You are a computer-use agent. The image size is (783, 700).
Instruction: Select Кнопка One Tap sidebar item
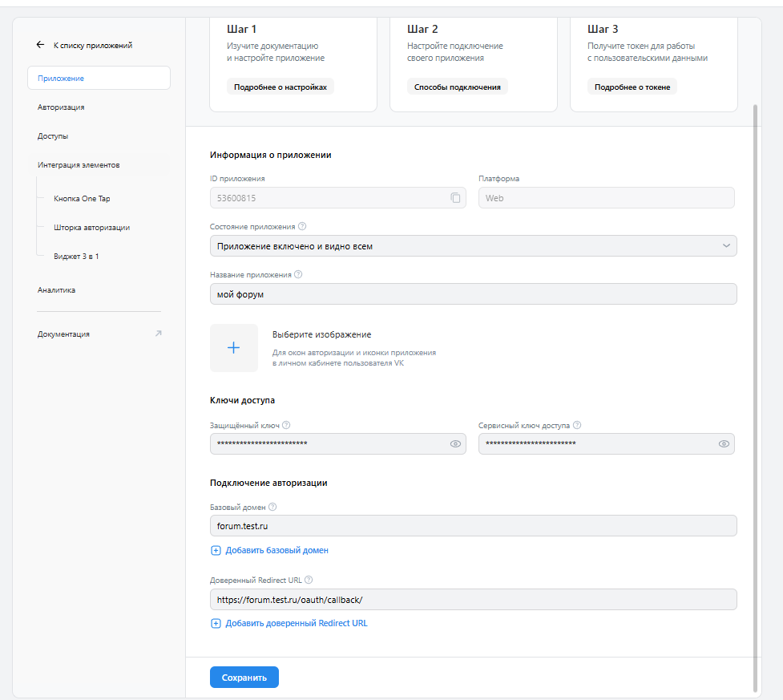pyautogui.click(x=82, y=198)
